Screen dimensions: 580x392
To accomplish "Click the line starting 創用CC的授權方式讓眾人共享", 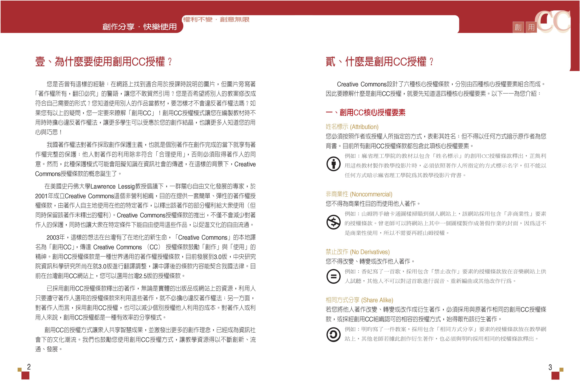I will [x=150, y=330].
